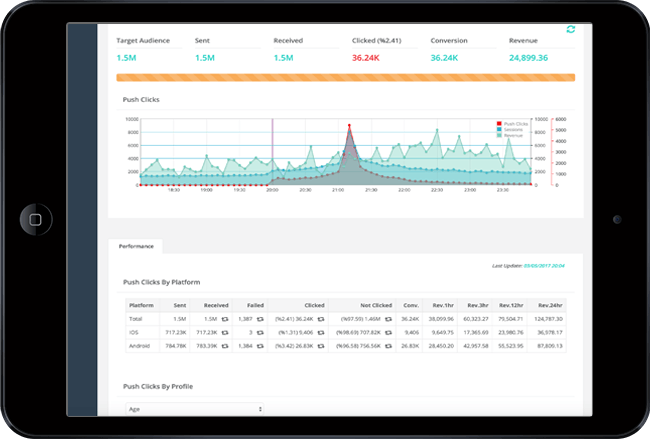Select the Total Rev.3hr 60,323.27 cell
Image resolution: width=650 pixels, height=439 pixels.
click(x=476, y=319)
